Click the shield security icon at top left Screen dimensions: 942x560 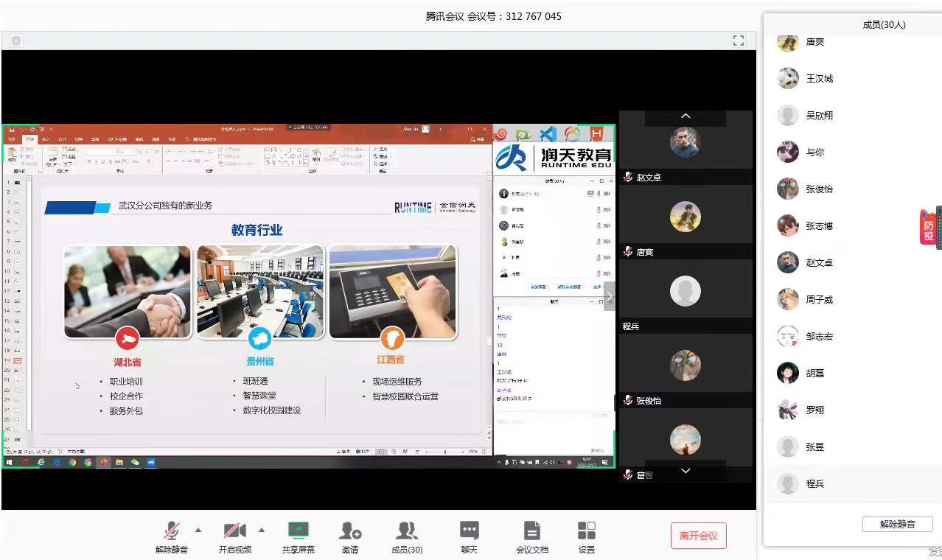[x=16, y=41]
